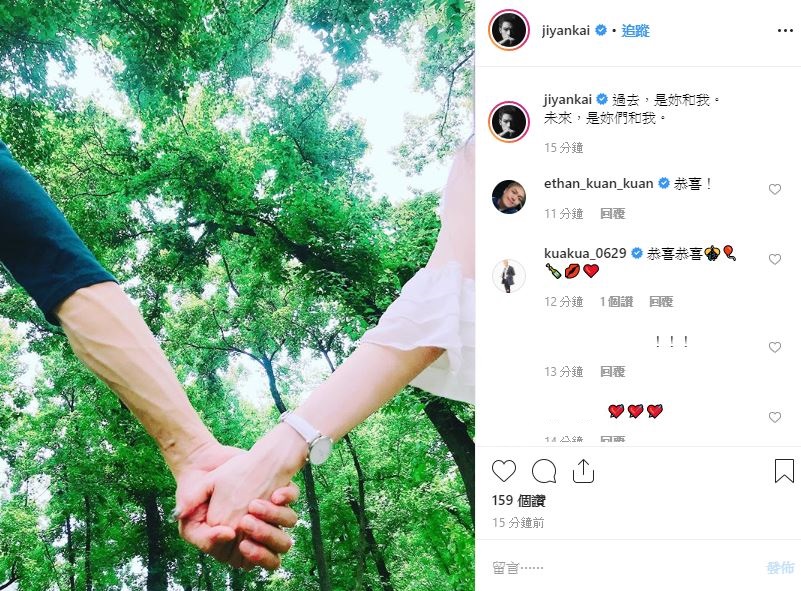Follow jiyankai via 追蹤 link

coord(635,31)
